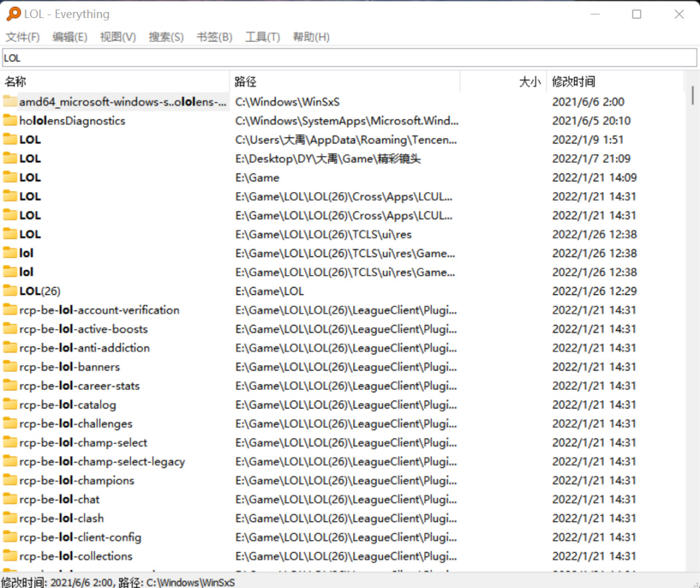Image resolution: width=700 pixels, height=588 pixels.
Task: Click the path cell in the LOL(26) row
Action: (x=270, y=291)
